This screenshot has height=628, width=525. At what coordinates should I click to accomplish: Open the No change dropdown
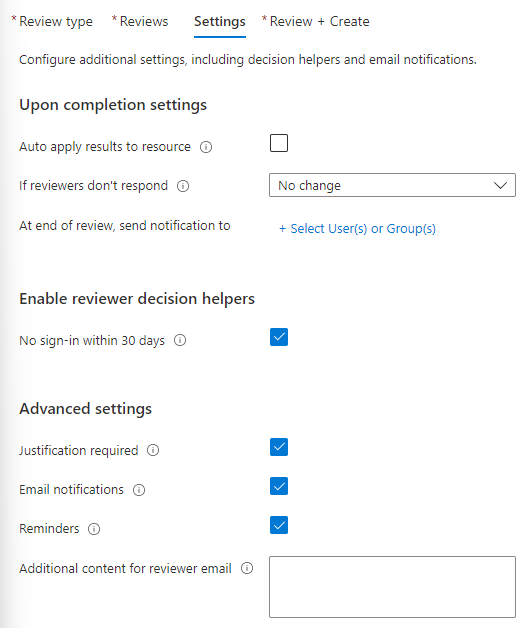tap(392, 185)
